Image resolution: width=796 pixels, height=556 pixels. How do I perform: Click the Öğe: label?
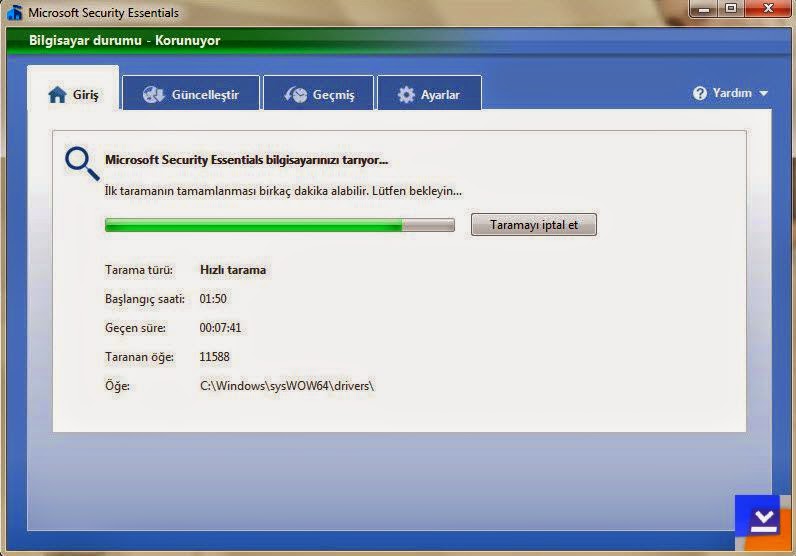[117, 386]
